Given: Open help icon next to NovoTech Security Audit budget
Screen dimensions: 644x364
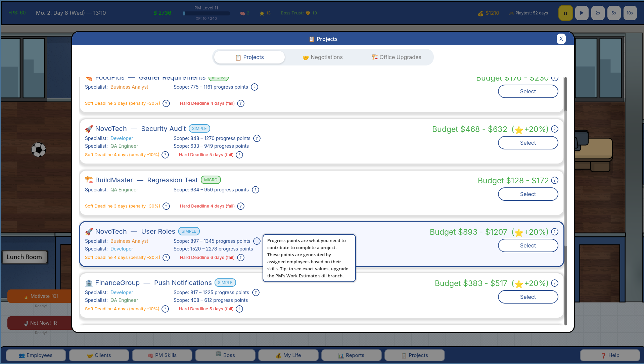Looking at the screenshot, I should pos(555,129).
